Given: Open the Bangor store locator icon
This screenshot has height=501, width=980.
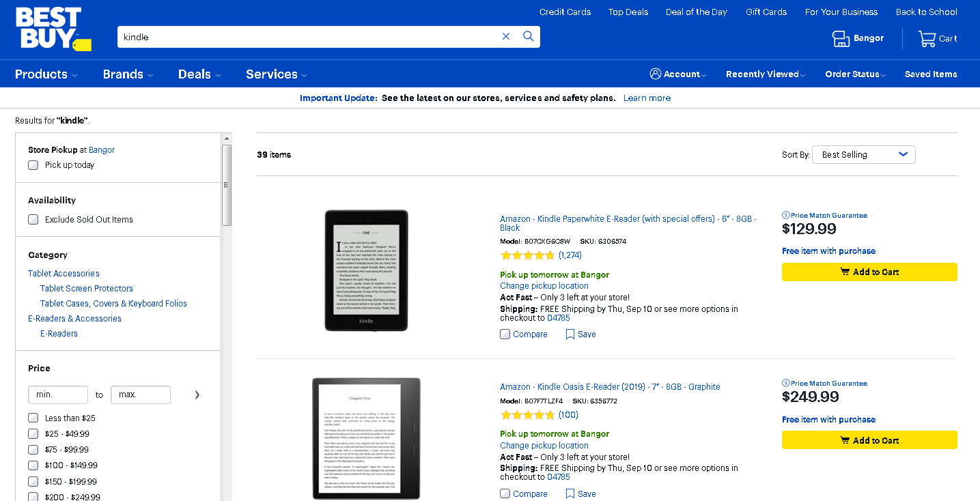Looking at the screenshot, I should click(841, 38).
